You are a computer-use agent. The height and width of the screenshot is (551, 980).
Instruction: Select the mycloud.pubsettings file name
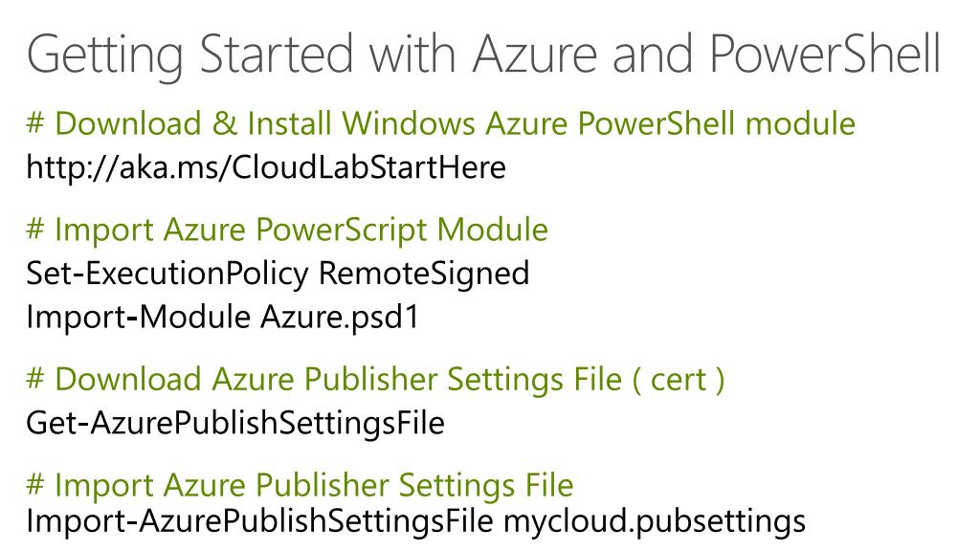point(655,523)
